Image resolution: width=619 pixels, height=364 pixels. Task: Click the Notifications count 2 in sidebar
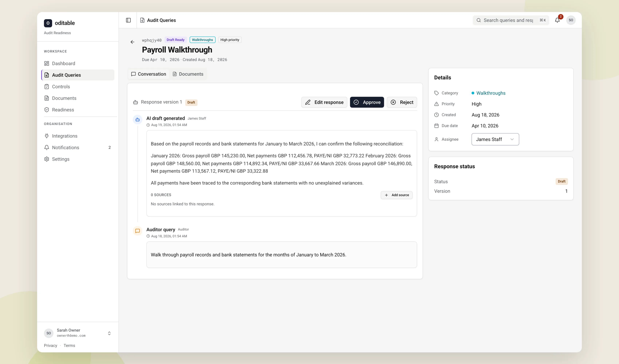pos(110,147)
